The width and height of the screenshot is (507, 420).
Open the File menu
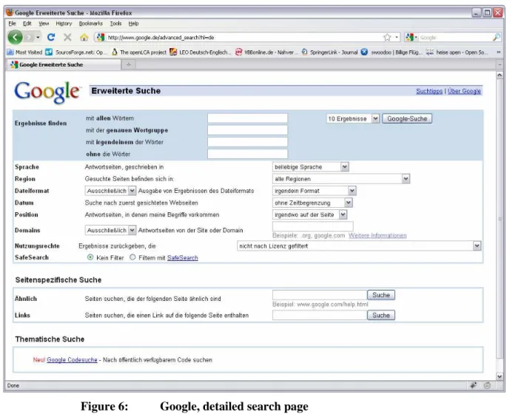(x=12, y=23)
